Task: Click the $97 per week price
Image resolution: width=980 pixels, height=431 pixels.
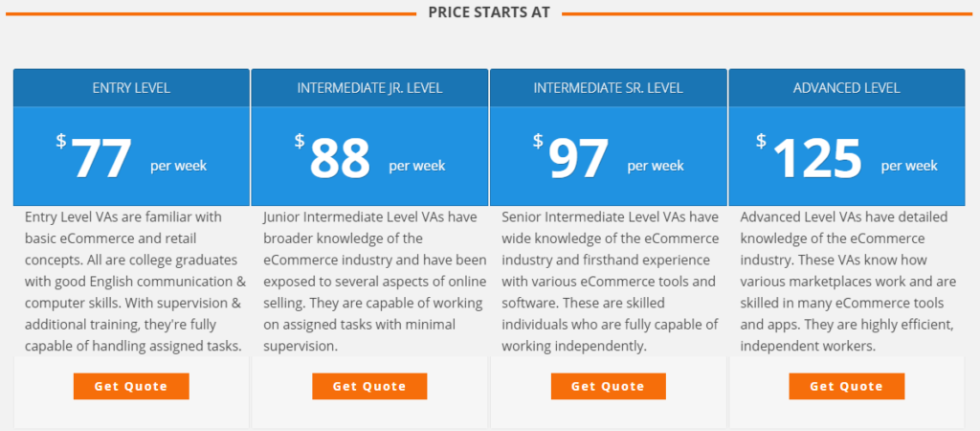Action: 608,156
